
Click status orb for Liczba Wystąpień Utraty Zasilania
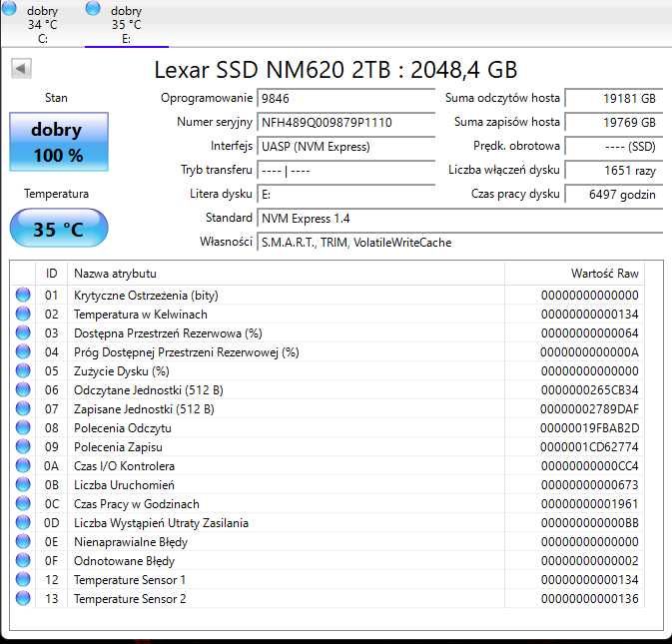[x=23, y=522]
